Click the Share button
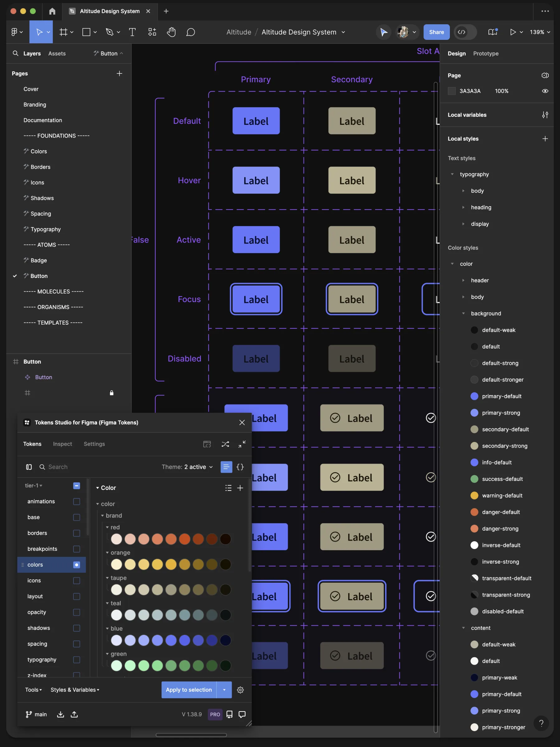This screenshot has width=560, height=747. click(x=436, y=32)
